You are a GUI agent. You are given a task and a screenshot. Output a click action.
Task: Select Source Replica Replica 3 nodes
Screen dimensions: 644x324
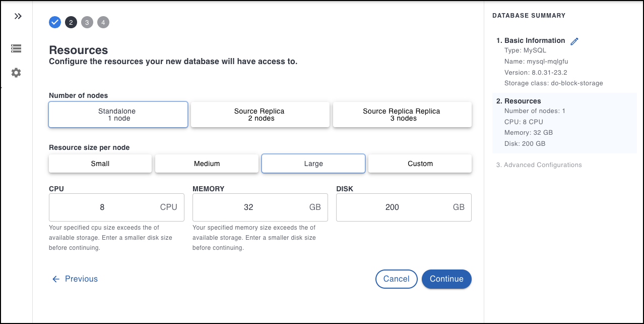[x=402, y=115]
